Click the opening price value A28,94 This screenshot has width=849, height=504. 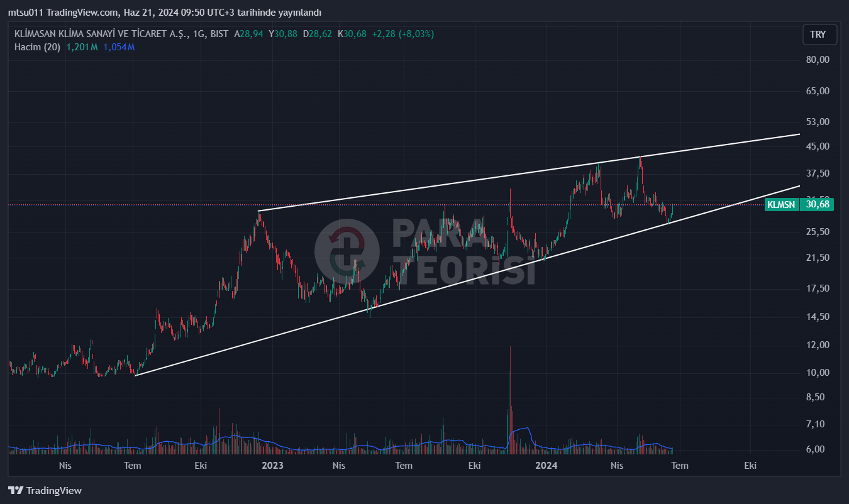(x=250, y=34)
